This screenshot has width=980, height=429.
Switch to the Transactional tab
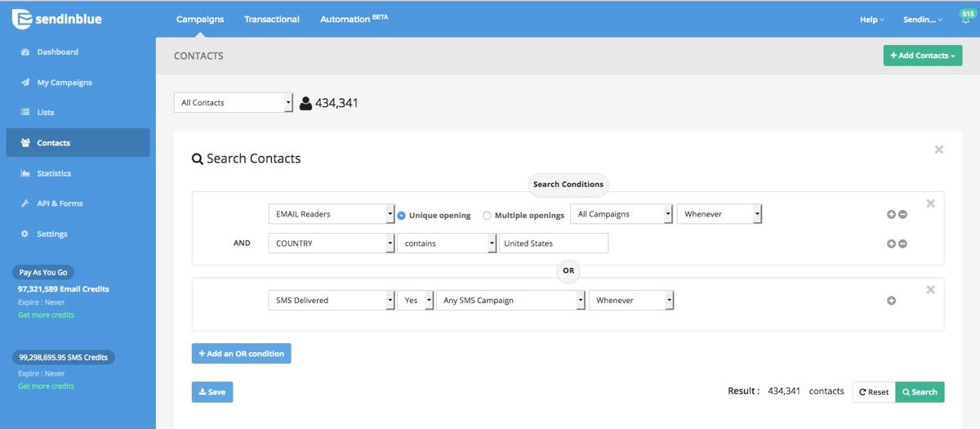coord(271,19)
